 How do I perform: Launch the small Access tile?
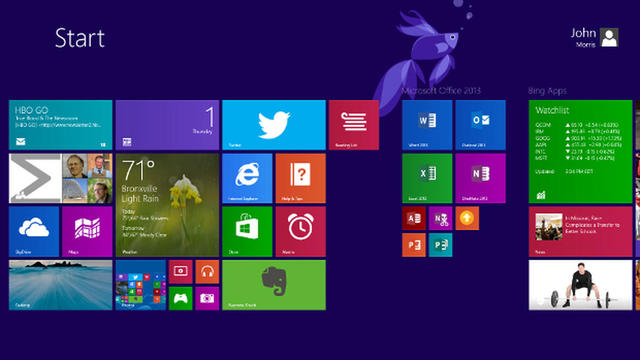coord(414,218)
